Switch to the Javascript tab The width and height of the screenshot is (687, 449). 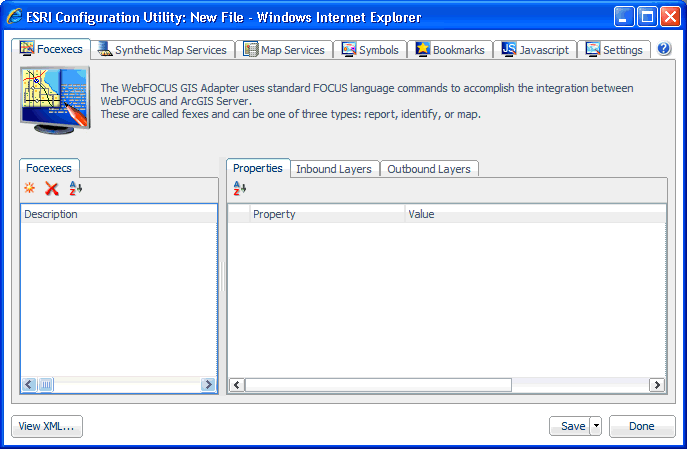(x=535, y=50)
